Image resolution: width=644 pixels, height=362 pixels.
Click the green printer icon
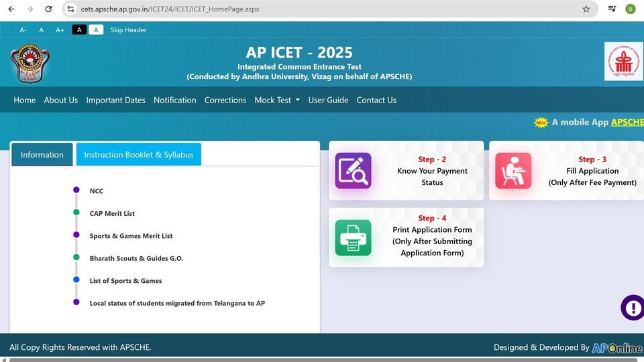point(354,237)
